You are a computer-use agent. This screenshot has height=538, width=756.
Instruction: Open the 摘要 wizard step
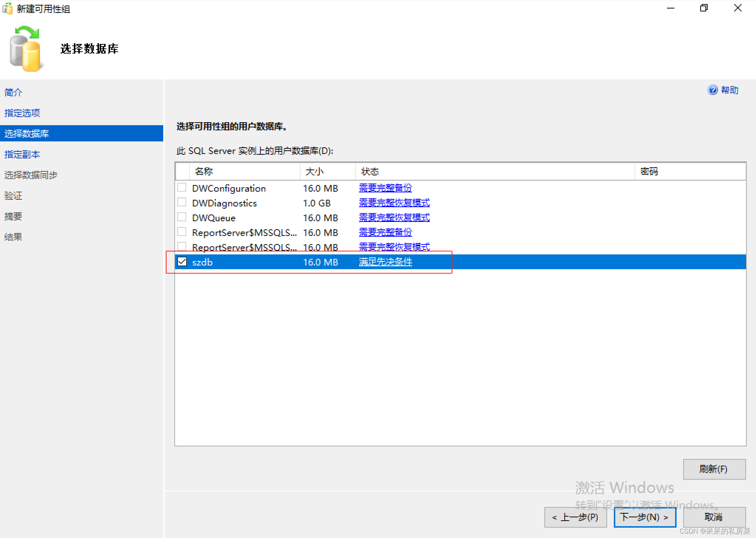click(x=13, y=216)
